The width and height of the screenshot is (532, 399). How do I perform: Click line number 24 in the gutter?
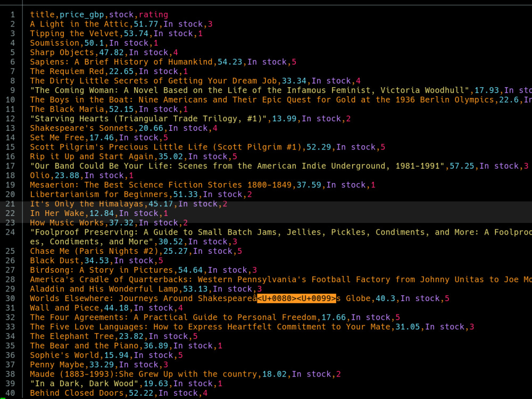coord(10,233)
